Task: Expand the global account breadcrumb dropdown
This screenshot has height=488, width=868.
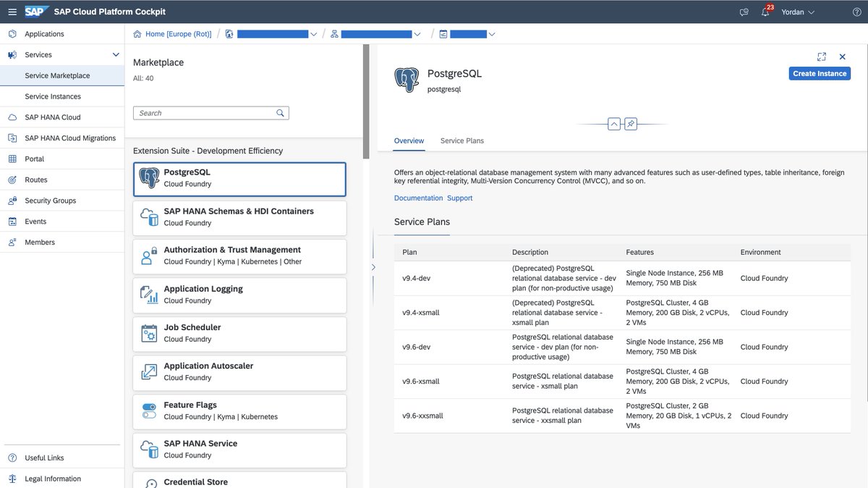Action: pos(314,34)
